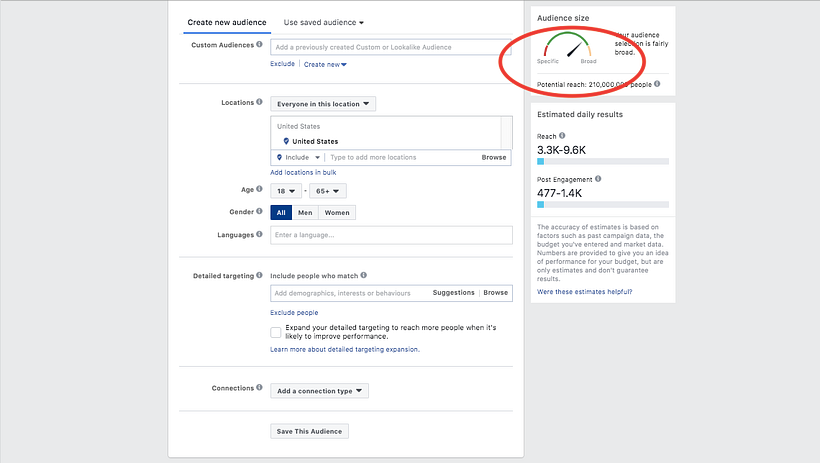Click the Estimated daily results heading
This screenshot has width=820, height=463.
coord(579,114)
